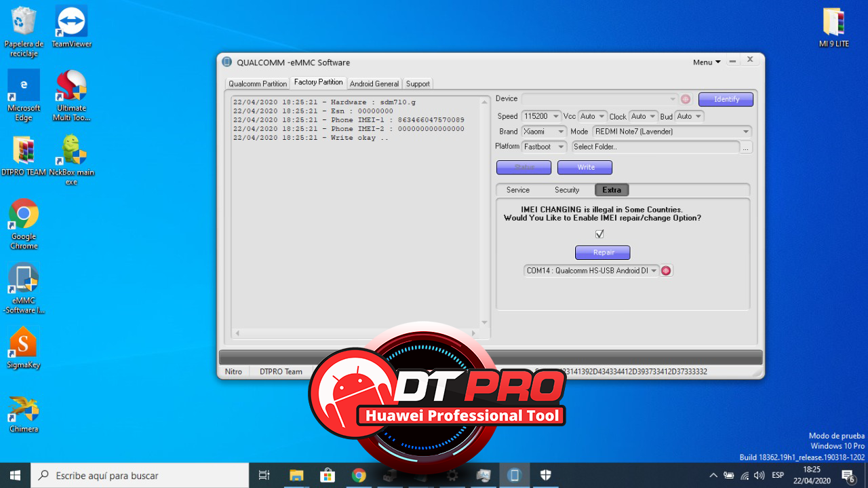Screen dimensions: 868x488
Task: Uncheck the Enable IMEI repair/change checkbox
Action: (x=599, y=234)
